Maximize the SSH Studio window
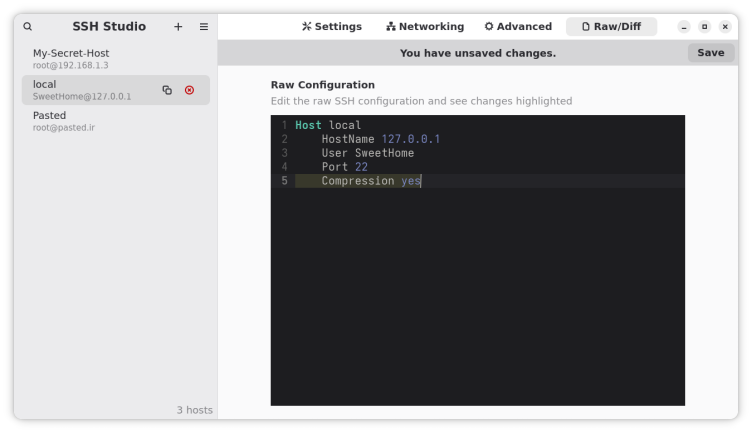752x433 pixels. pos(704,27)
